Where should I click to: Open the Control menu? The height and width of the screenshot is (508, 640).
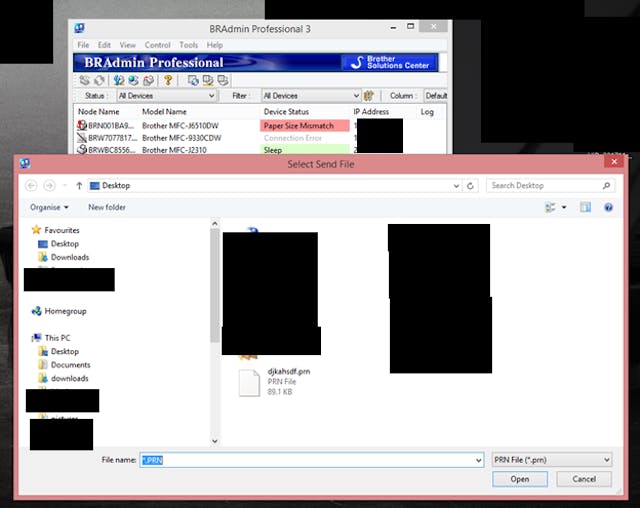[157, 45]
